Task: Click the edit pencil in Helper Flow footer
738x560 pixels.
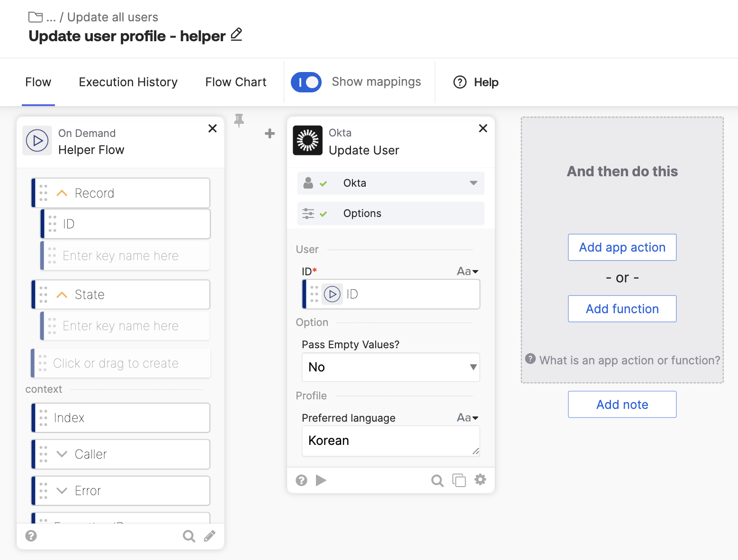Action: click(x=209, y=536)
